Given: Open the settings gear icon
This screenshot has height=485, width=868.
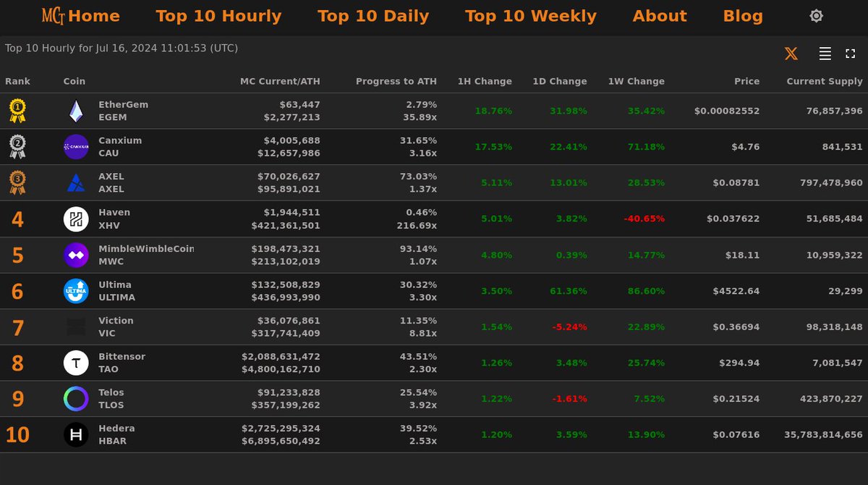Looking at the screenshot, I should pos(816,16).
